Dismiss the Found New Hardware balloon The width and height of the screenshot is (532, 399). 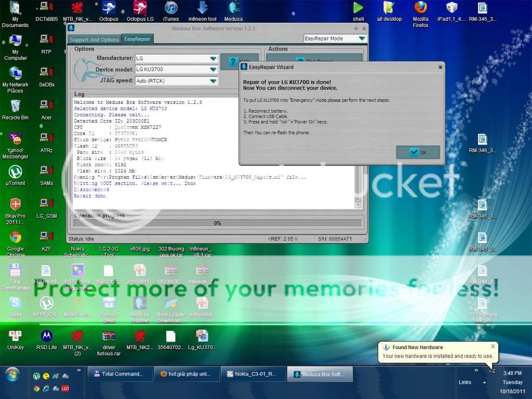click(x=493, y=346)
